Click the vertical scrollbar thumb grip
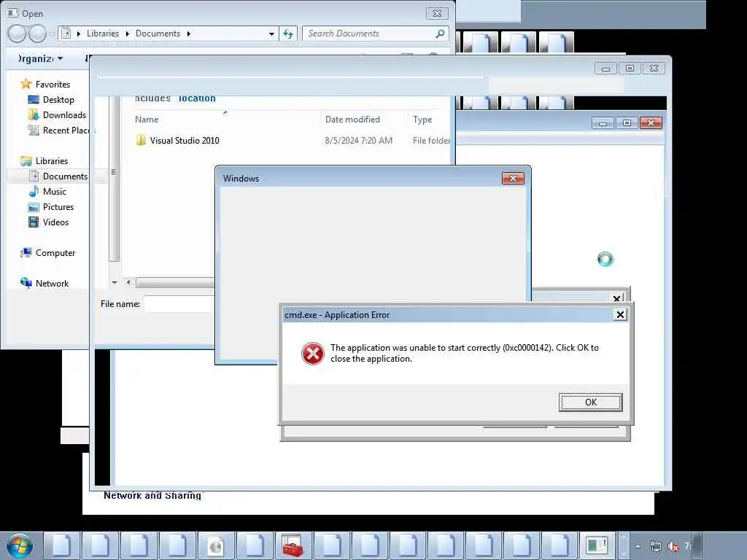 pyautogui.click(x=113, y=172)
